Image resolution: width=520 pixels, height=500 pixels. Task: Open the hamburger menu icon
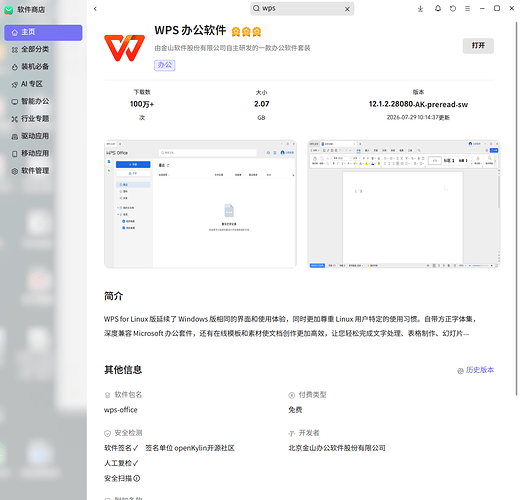click(x=467, y=9)
